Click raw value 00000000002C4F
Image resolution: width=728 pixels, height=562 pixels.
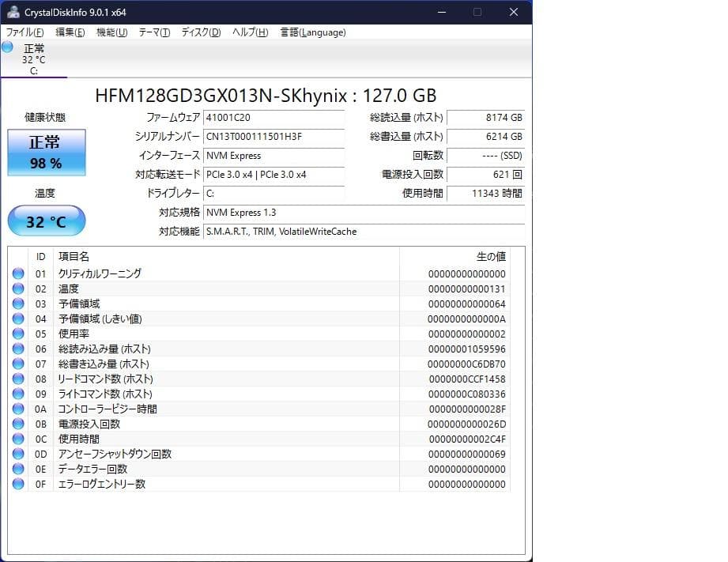pos(467,439)
